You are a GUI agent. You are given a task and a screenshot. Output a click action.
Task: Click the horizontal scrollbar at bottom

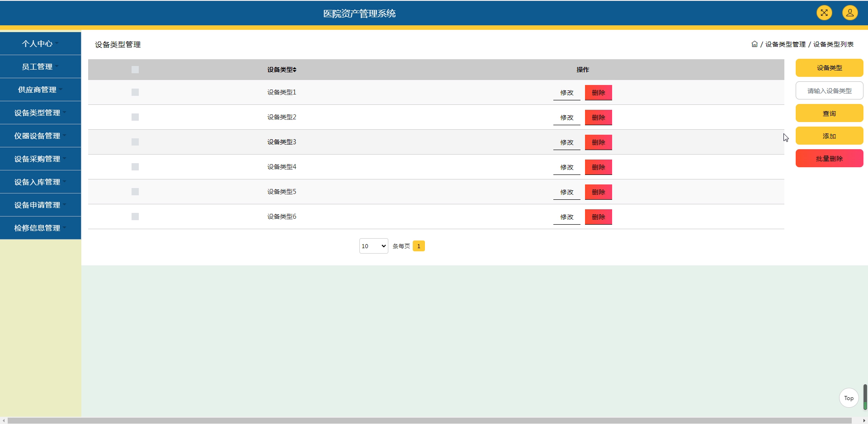click(429, 420)
